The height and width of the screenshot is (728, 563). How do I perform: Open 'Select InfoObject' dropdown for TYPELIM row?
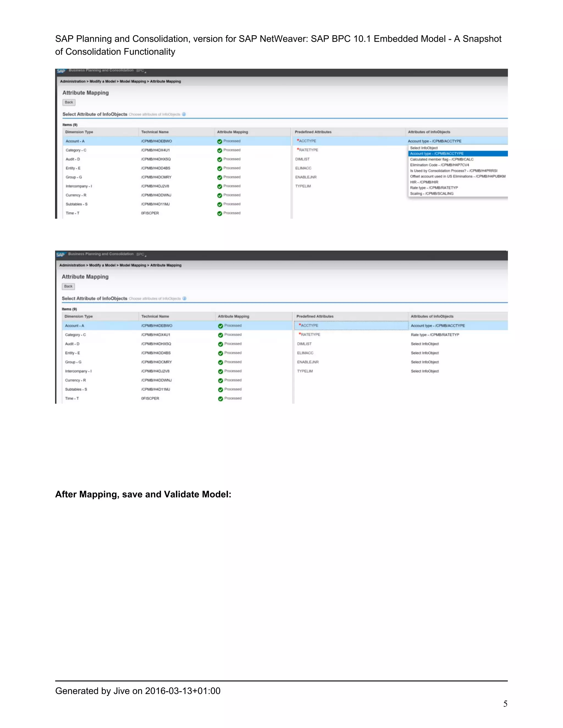click(x=424, y=371)
